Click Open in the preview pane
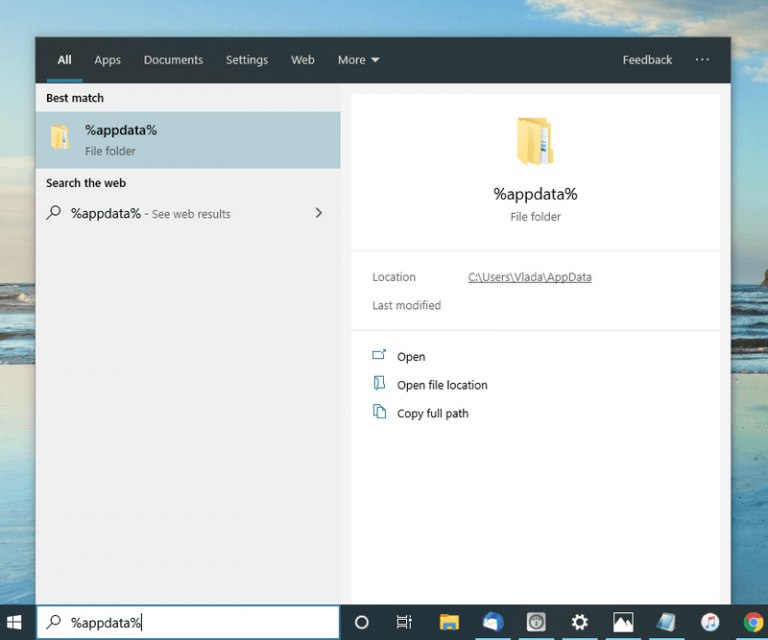 point(410,356)
